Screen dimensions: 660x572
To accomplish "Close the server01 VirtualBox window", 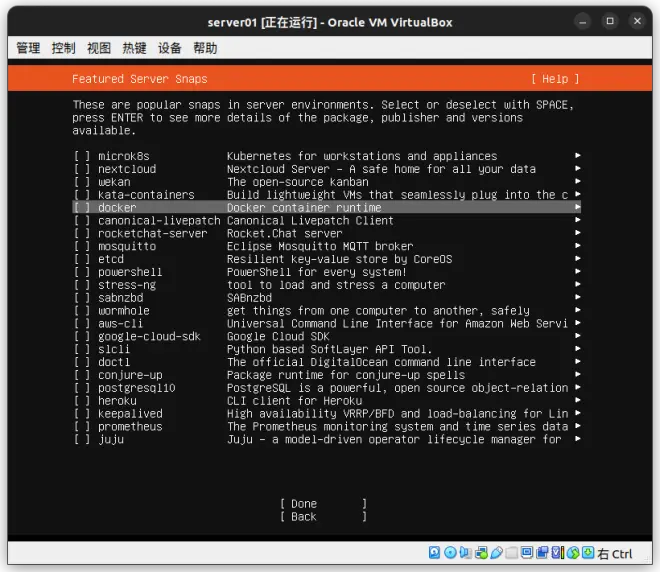I will click(x=637, y=21).
